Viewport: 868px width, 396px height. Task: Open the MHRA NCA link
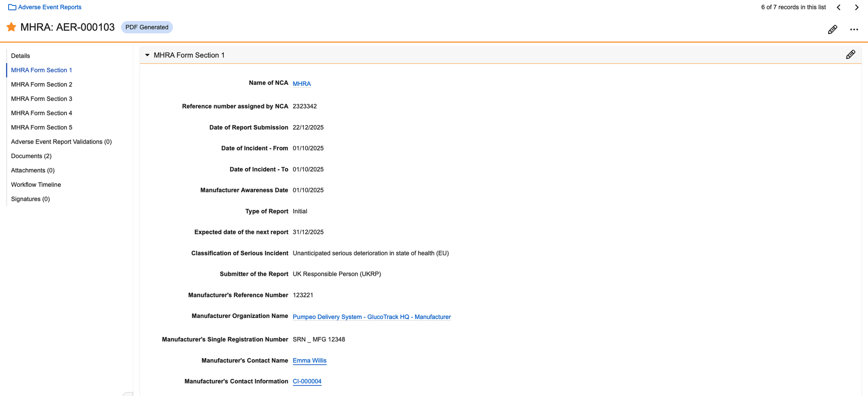302,84
